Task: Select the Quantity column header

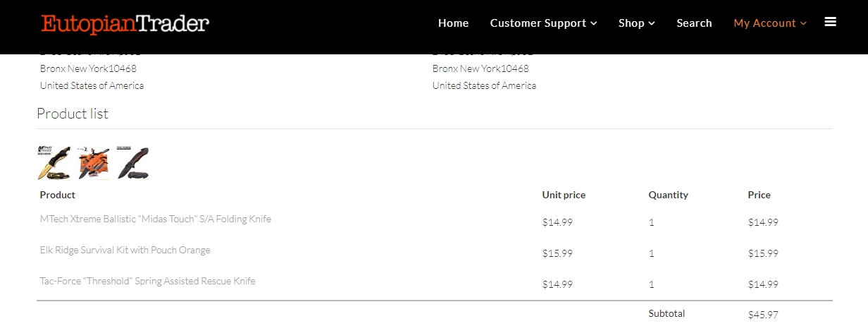Action: [668, 195]
